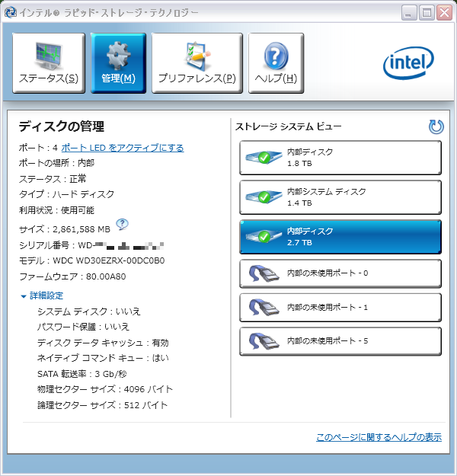The height and width of the screenshot is (476, 457).
Task: Close the Intel Rapid Storage window
Action: [x=445, y=13]
